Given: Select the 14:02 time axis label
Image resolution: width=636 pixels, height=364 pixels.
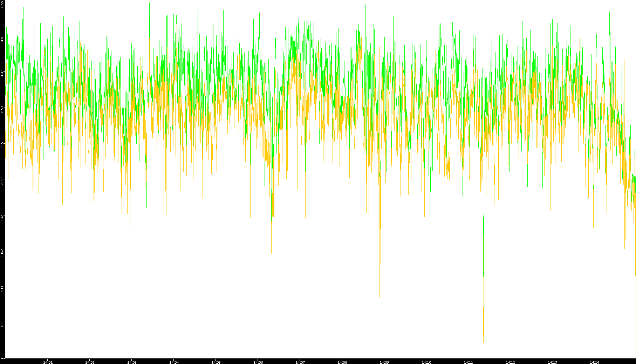Looking at the screenshot, I should 90,362.
